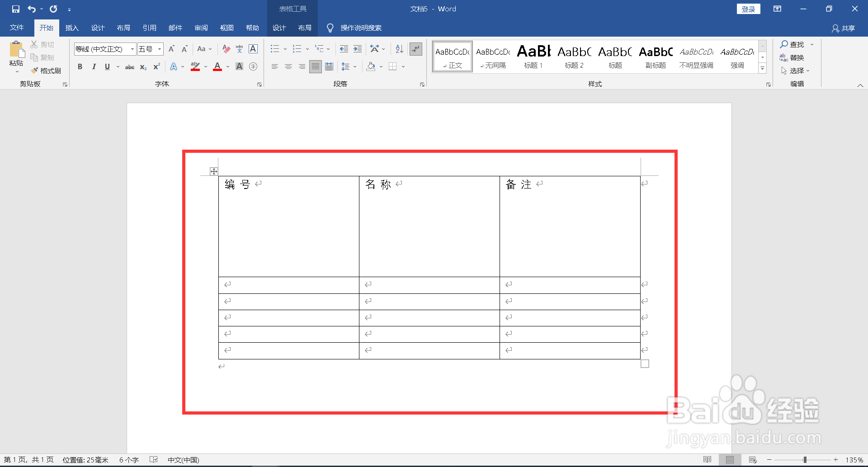This screenshot has width=868, height=467.
Task: Click the Zoom out minus button
Action: click(x=769, y=460)
